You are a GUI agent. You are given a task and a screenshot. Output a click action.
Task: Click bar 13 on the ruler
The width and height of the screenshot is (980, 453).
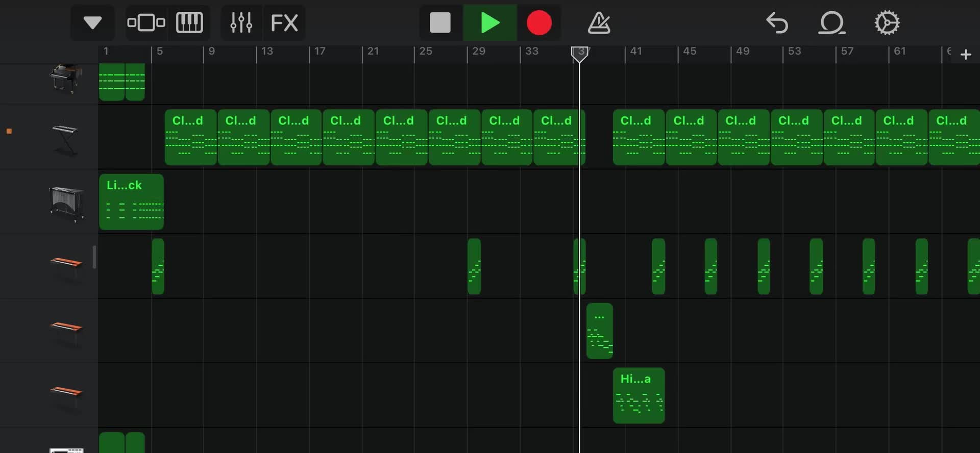[x=267, y=52]
